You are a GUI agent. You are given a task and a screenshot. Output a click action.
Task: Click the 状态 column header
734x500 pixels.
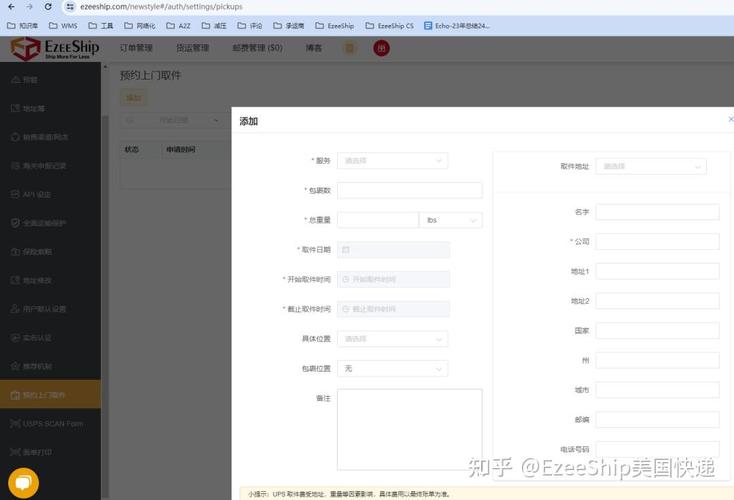[x=132, y=149]
